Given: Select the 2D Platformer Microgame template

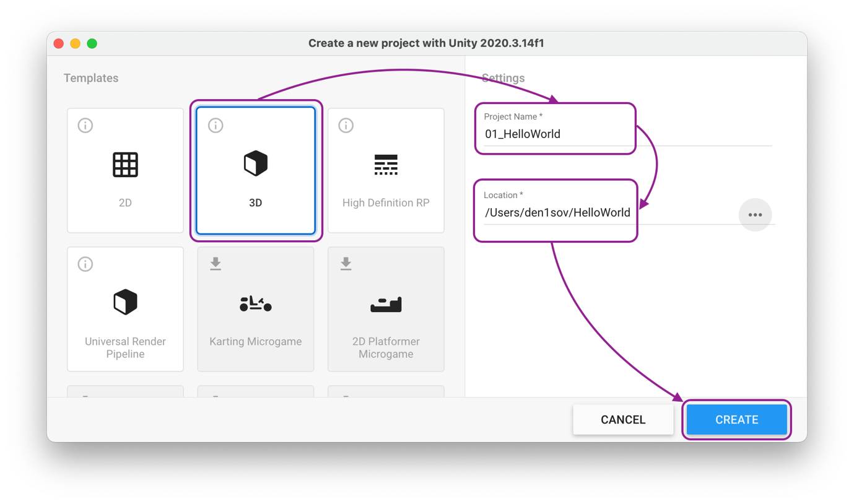Looking at the screenshot, I should pos(386,309).
